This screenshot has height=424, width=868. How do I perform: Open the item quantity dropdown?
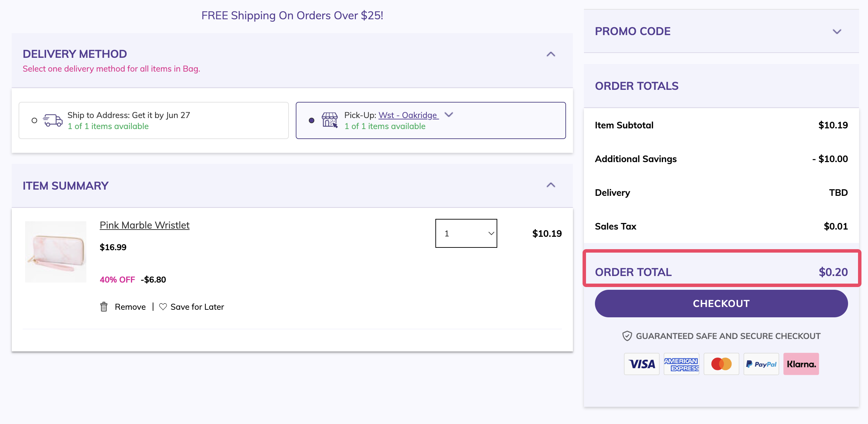click(x=466, y=233)
